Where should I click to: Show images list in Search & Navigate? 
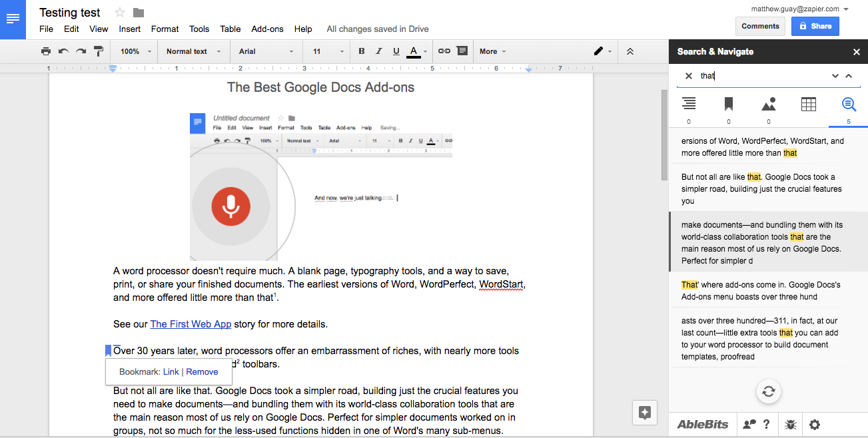[x=769, y=105]
